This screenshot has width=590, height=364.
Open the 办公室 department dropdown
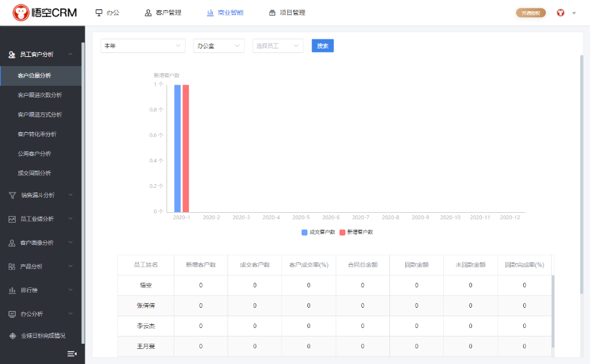point(219,46)
